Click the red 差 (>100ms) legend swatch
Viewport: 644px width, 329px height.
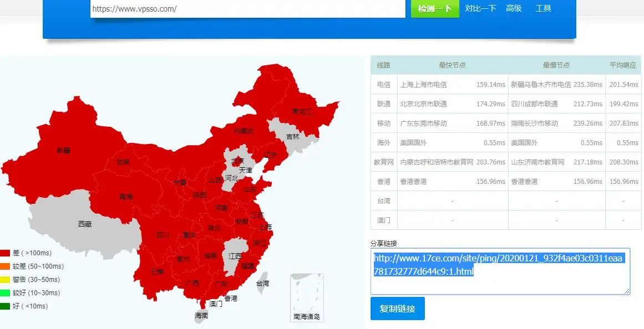coord(5,253)
